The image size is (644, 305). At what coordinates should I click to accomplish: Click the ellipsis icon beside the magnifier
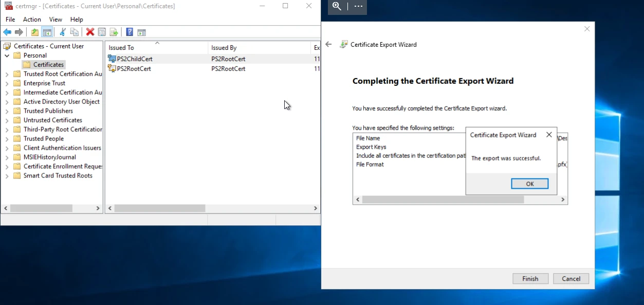pos(358,7)
